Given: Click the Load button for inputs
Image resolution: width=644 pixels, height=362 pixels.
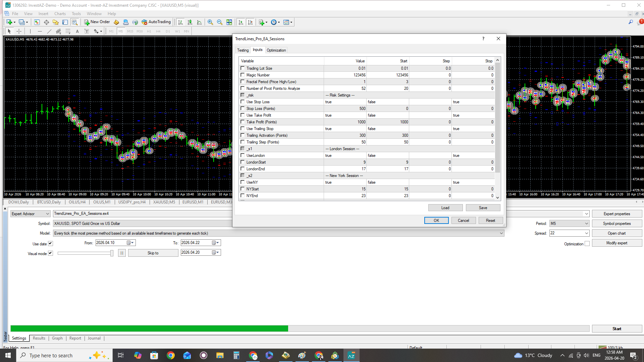Looking at the screenshot, I should tap(445, 208).
